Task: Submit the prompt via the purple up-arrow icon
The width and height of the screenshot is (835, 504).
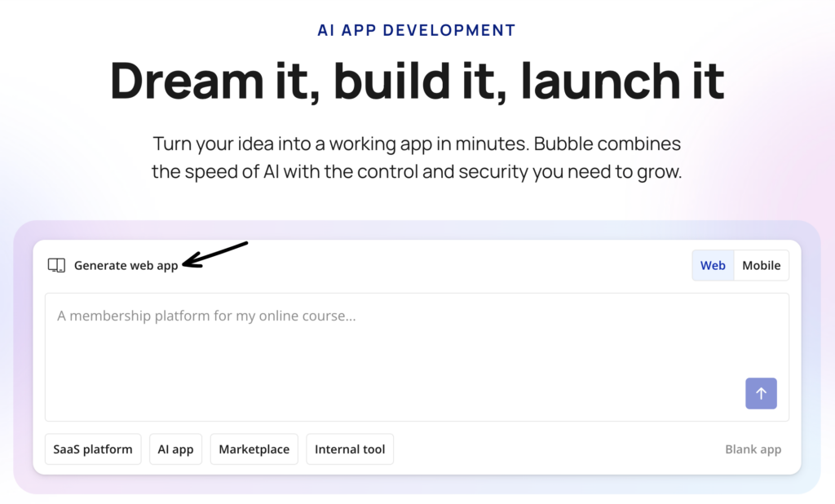Action: pos(761,393)
